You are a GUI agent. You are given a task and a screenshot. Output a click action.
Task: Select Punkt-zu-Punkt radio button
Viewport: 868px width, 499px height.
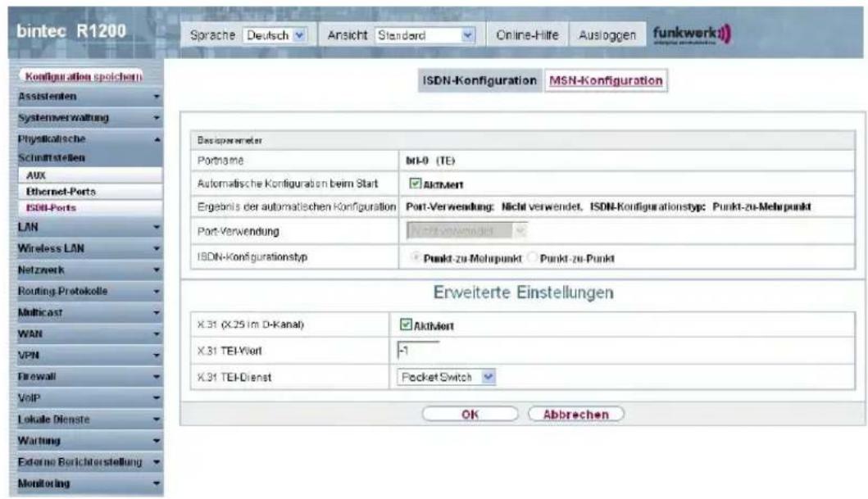[x=532, y=257]
